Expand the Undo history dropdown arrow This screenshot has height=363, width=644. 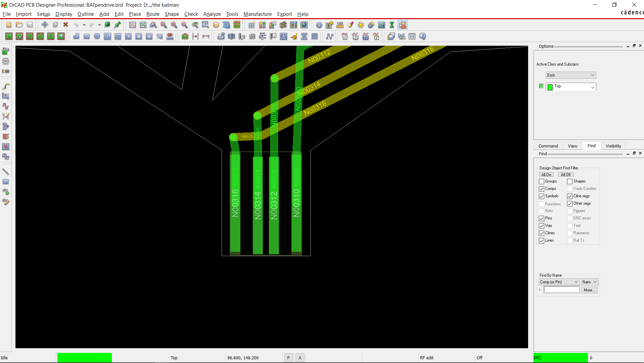84,25
